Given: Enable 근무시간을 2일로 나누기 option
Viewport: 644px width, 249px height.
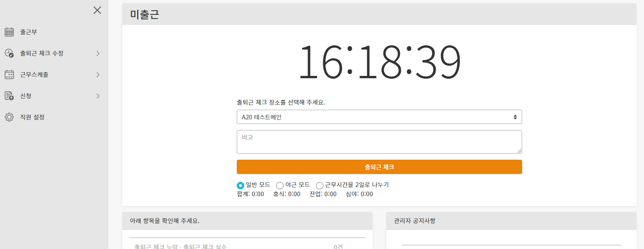Looking at the screenshot, I should point(320,185).
